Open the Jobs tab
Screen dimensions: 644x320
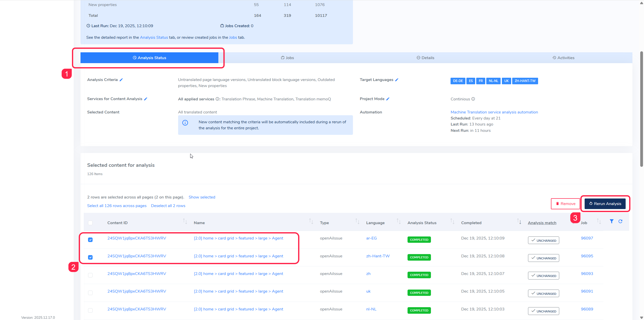pyautogui.click(x=287, y=58)
